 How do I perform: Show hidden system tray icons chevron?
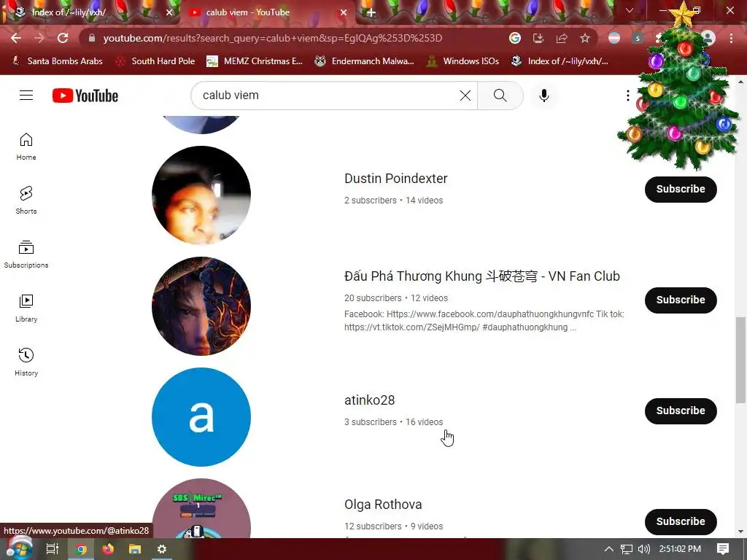609,549
